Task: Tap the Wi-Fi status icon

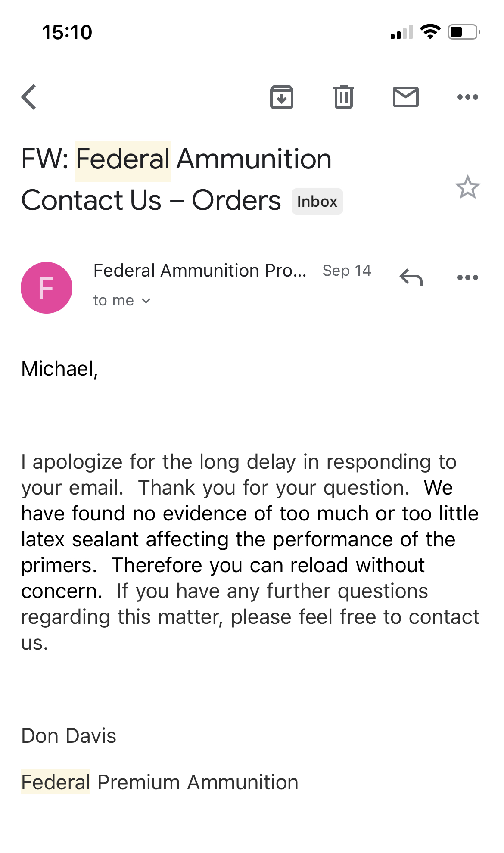Action: pyautogui.click(x=430, y=32)
